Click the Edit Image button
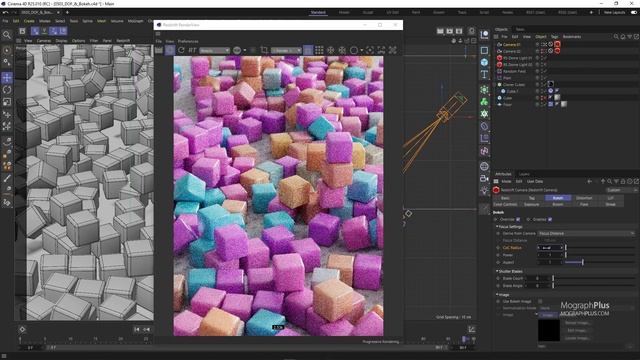 577,331
